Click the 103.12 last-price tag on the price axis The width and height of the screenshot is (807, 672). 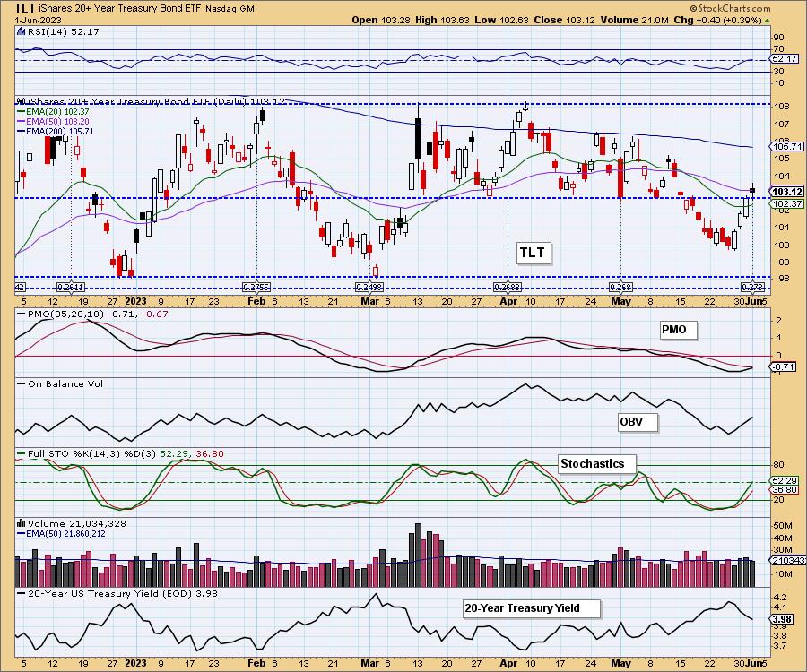[x=787, y=192]
